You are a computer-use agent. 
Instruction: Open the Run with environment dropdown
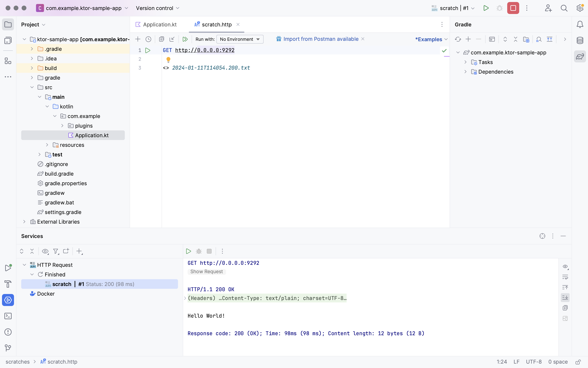[x=239, y=39]
